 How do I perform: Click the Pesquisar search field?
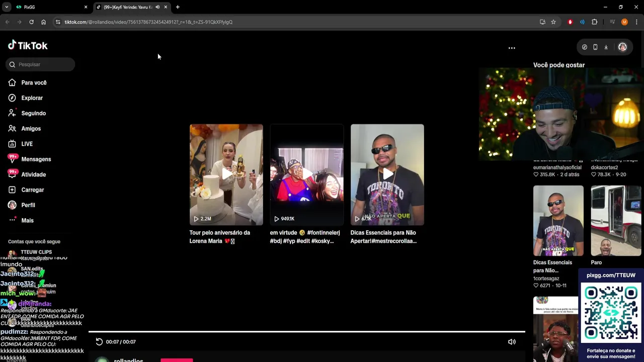pos(41,64)
